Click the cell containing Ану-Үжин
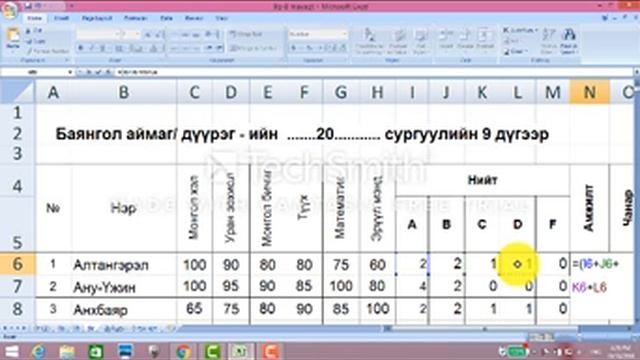The image size is (640, 360). [x=124, y=287]
